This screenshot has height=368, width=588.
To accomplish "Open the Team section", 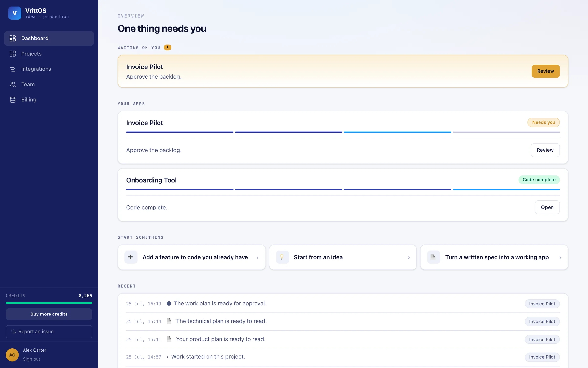I will coord(49,84).
